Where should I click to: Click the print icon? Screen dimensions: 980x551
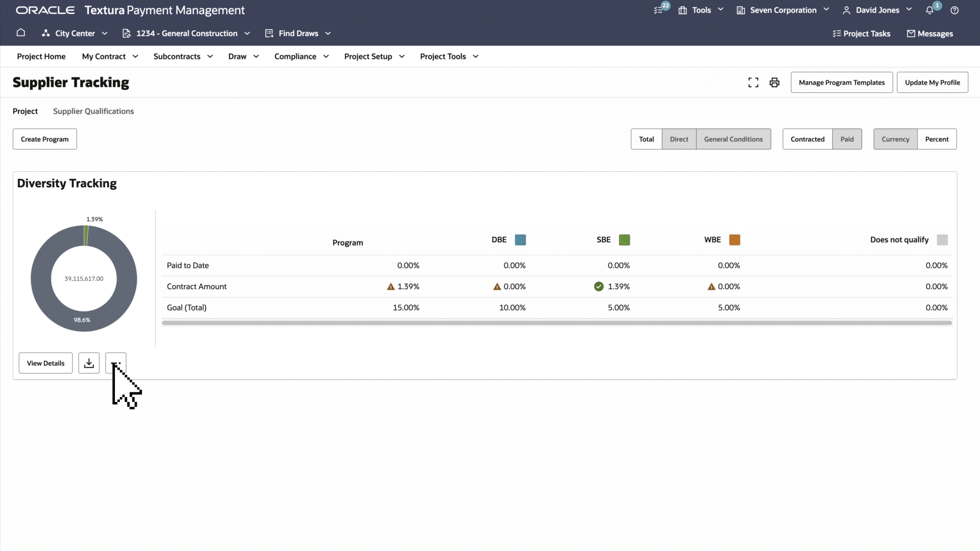(x=774, y=83)
